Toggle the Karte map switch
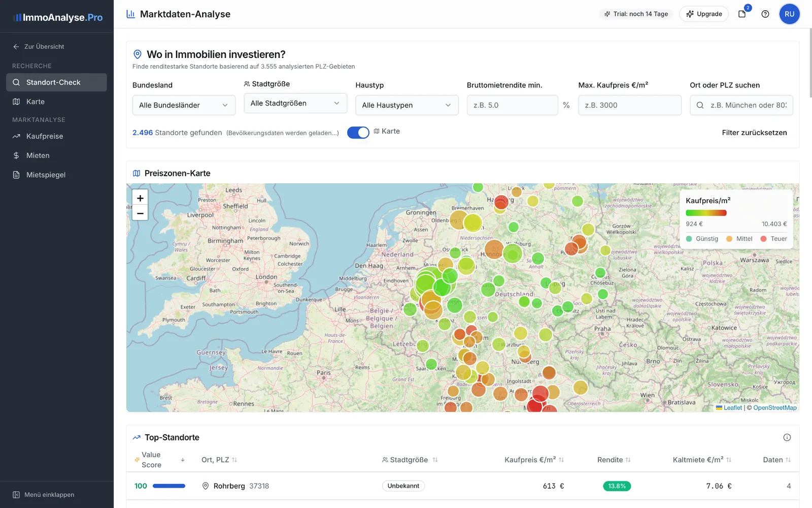Image resolution: width=812 pixels, height=508 pixels. 358,132
